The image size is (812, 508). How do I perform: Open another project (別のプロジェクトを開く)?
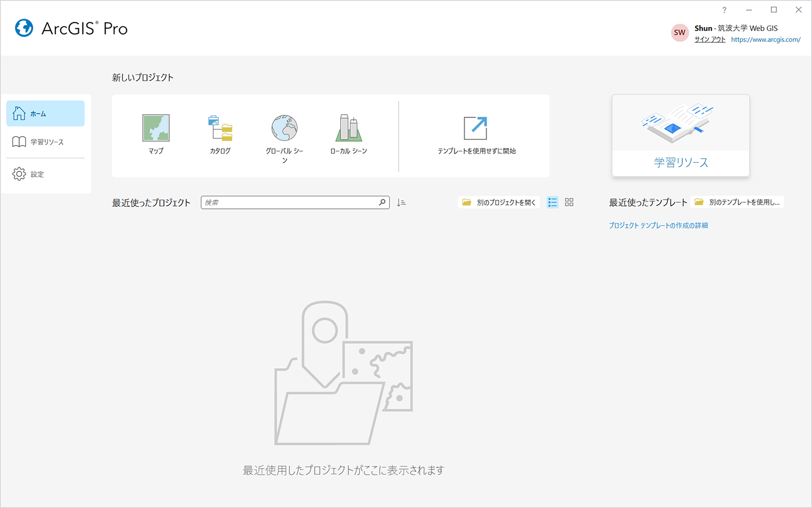point(499,202)
